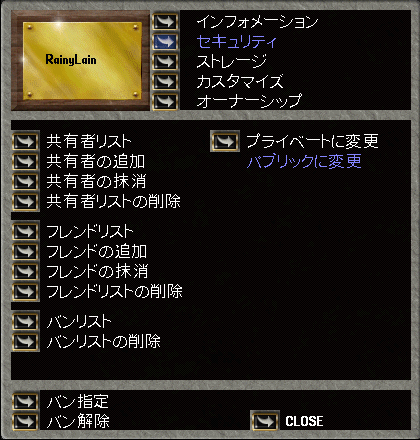Select the フレンドの抹消 arrow button
Image resolution: width=420 pixels, height=440 pixels.
pyautogui.click(x=25, y=272)
